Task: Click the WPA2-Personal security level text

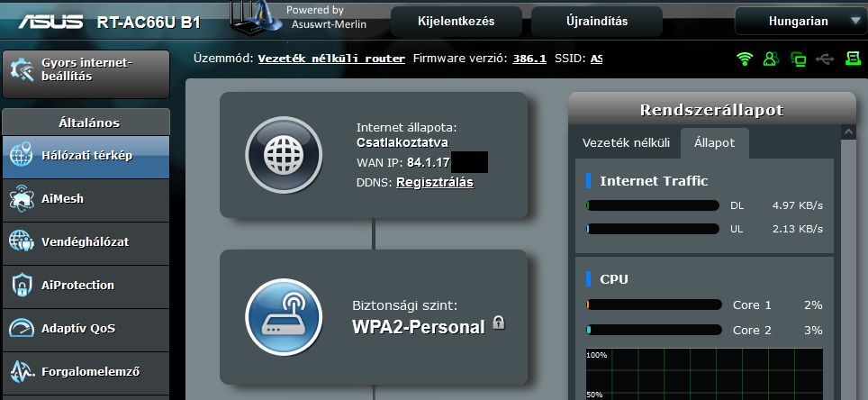Action: (419, 327)
